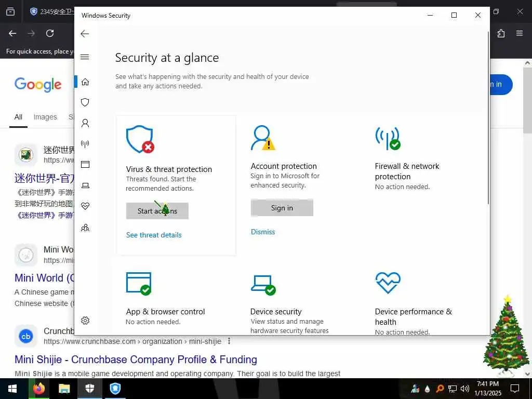Open Firewall & network protection heading
Screen dimensions: 532x399
pyautogui.click(x=407, y=171)
